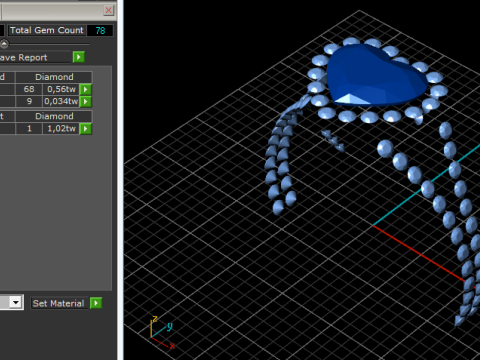Click the Set Material button
The width and height of the screenshot is (480, 360).
tap(59, 303)
